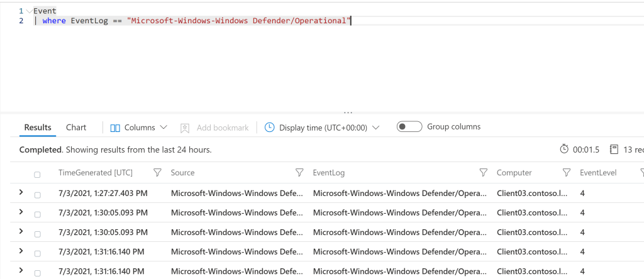Click the Columns grid icon

tap(115, 128)
